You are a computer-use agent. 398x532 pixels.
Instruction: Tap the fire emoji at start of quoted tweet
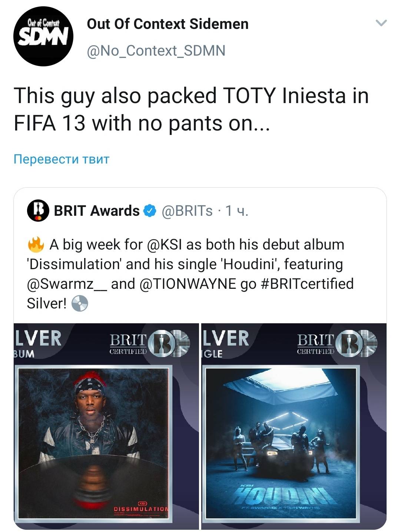(36, 245)
